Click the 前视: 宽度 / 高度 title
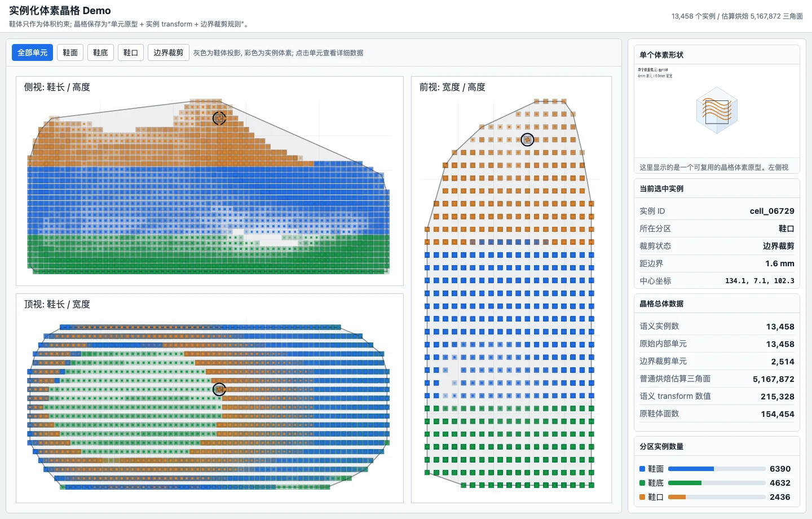 pos(452,87)
